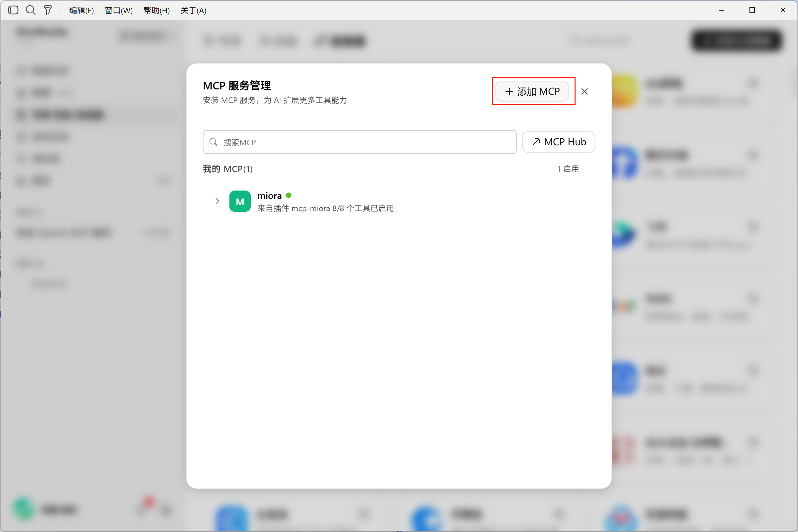Click the filter funnel icon in title bar

point(48,10)
